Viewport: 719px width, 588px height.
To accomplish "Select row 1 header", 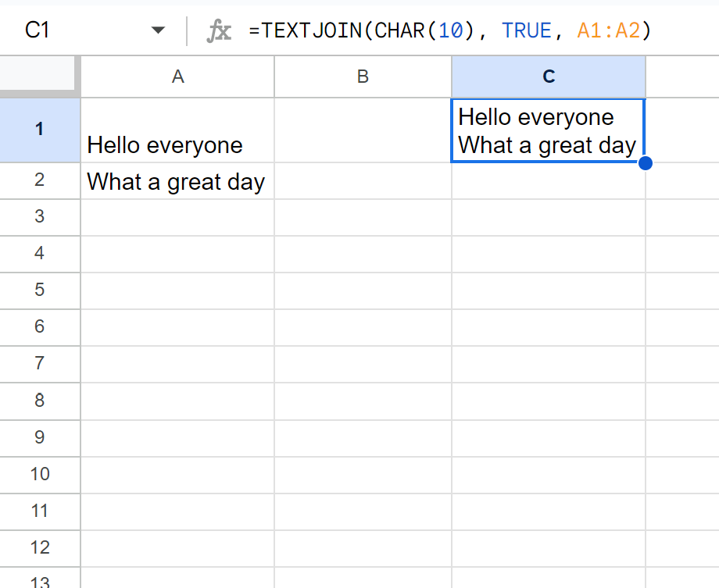I will click(x=40, y=130).
